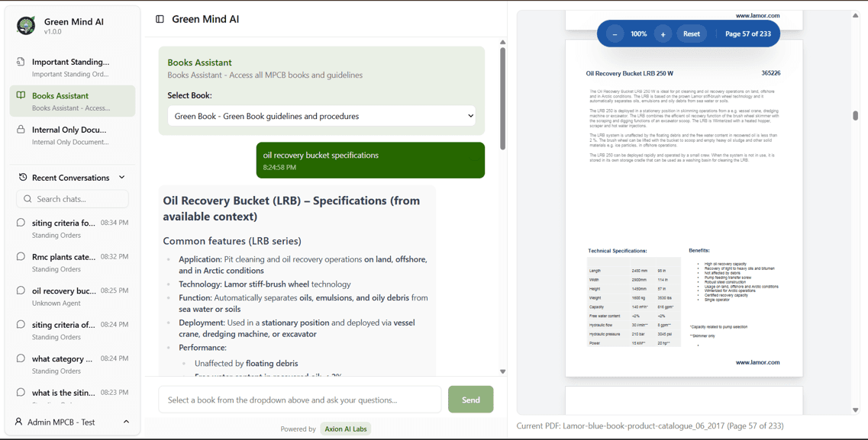Click the search magnifier icon in chats box

point(27,199)
